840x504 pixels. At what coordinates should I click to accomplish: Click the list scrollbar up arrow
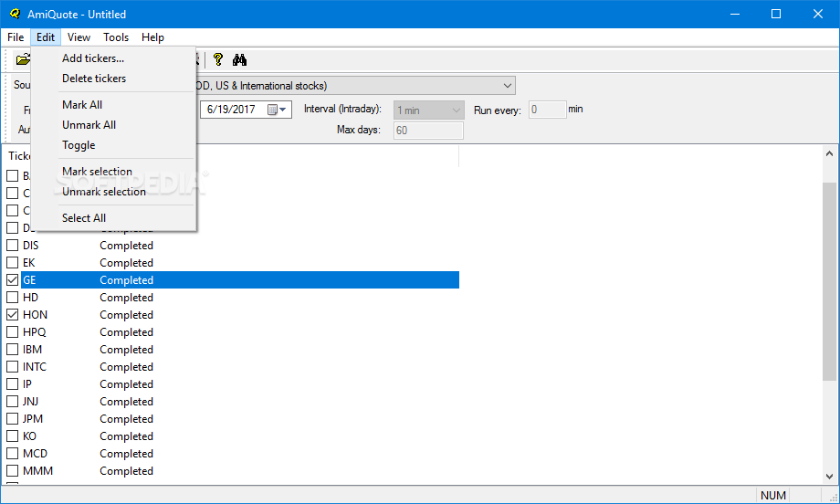pyautogui.click(x=829, y=153)
